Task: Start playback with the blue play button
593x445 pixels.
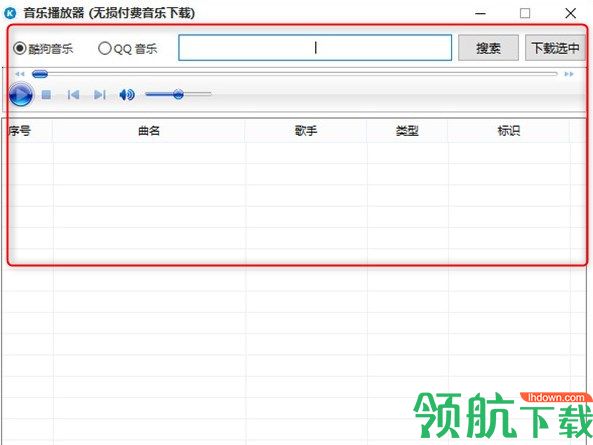Action: pyautogui.click(x=21, y=95)
